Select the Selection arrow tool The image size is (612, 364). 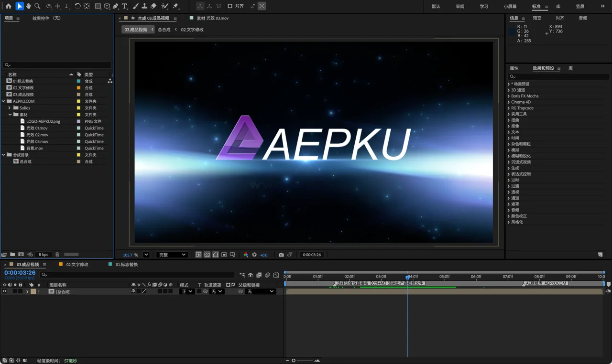[x=20, y=6]
